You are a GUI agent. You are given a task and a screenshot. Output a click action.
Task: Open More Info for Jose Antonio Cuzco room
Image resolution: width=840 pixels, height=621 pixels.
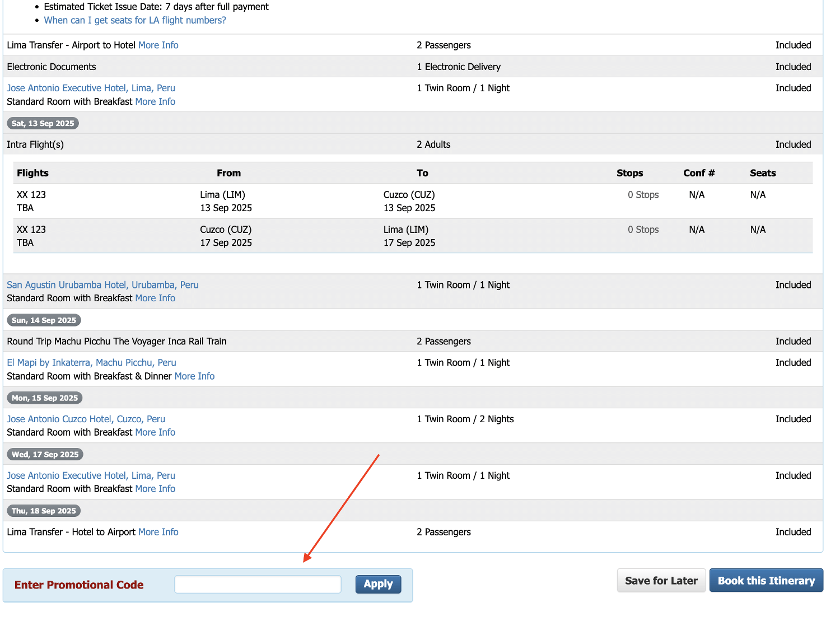coord(155,433)
